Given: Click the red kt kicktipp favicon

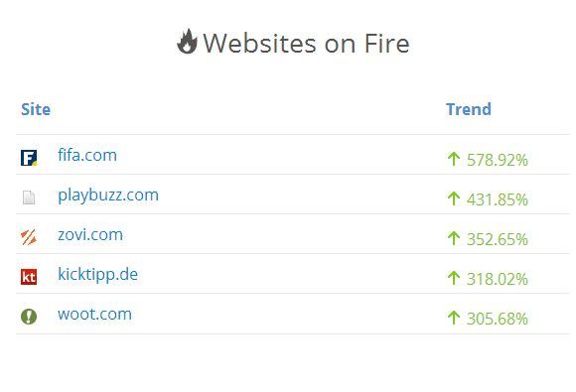Looking at the screenshot, I should 29,277.
